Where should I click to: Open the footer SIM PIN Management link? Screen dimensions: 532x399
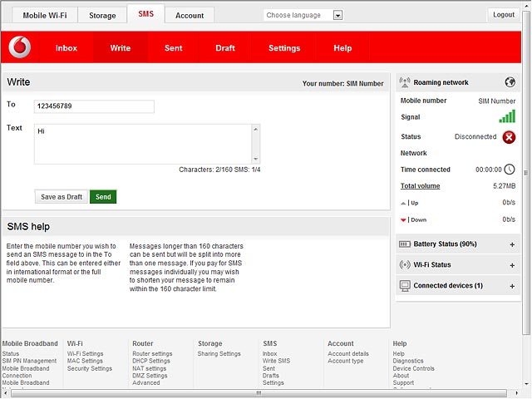29,361
